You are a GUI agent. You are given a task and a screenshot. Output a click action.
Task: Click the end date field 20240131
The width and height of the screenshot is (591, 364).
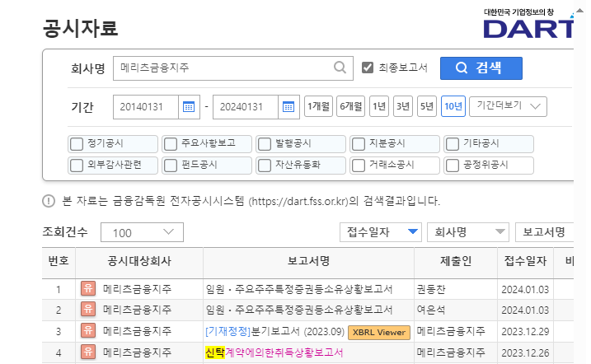tap(246, 107)
